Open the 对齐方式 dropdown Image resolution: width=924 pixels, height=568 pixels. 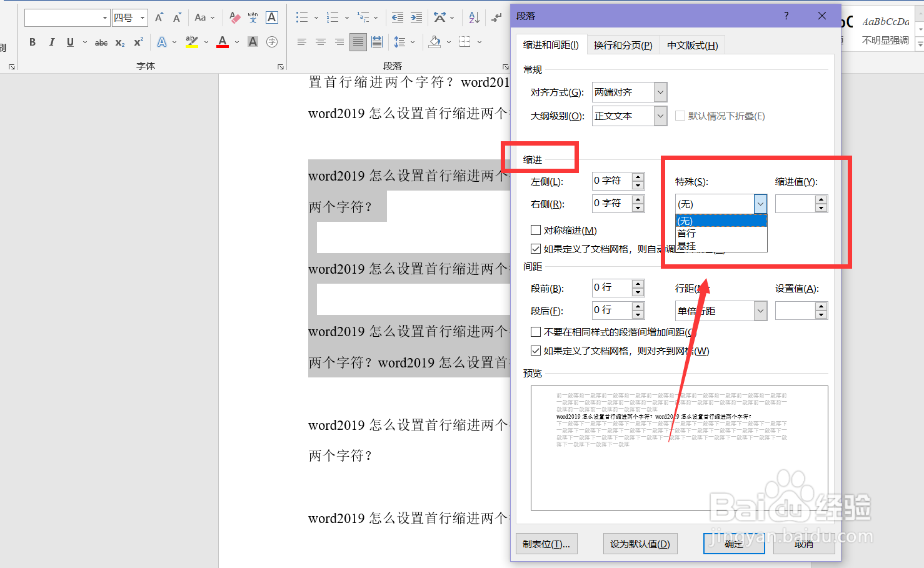pyautogui.click(x=660, y=92)
